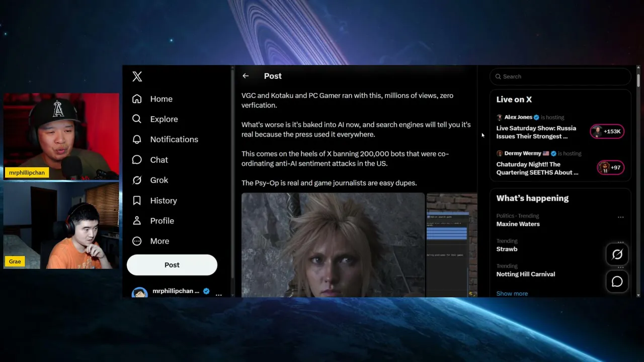Click the verified badge next to Alex Jones
This screenshot has width=644, height=362.
[536, 117]
